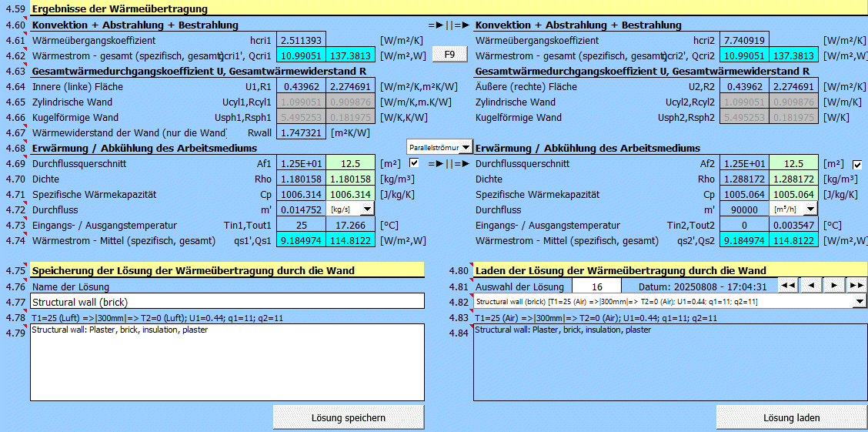Toggle the Af2 flow cross-section checkbox
The height and width of the screenshot is (432, 868).
857,164
